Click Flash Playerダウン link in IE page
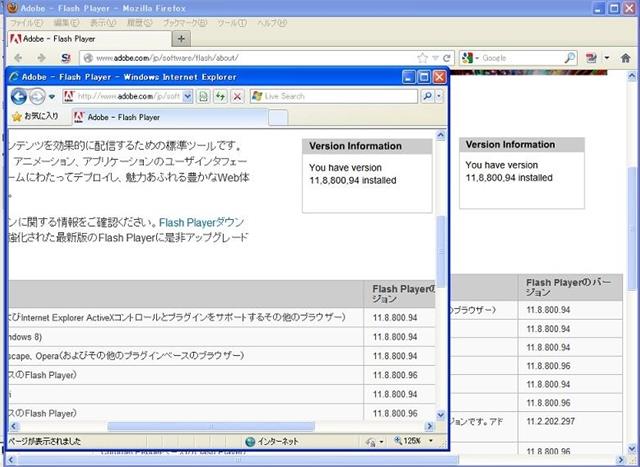 coord(201,222)
